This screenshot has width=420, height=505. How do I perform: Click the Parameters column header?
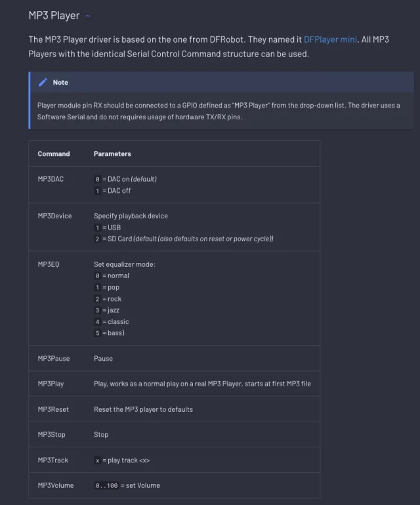(112, 154)
